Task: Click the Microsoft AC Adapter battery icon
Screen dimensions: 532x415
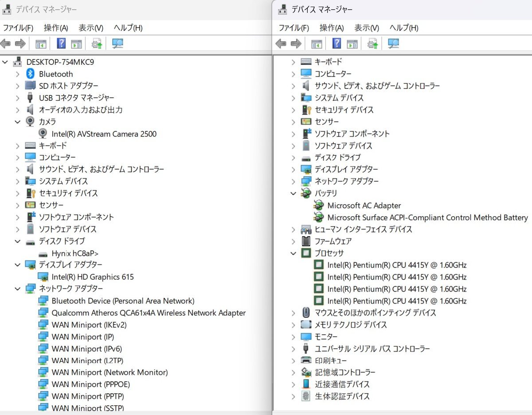Action: tap(319, 205)
